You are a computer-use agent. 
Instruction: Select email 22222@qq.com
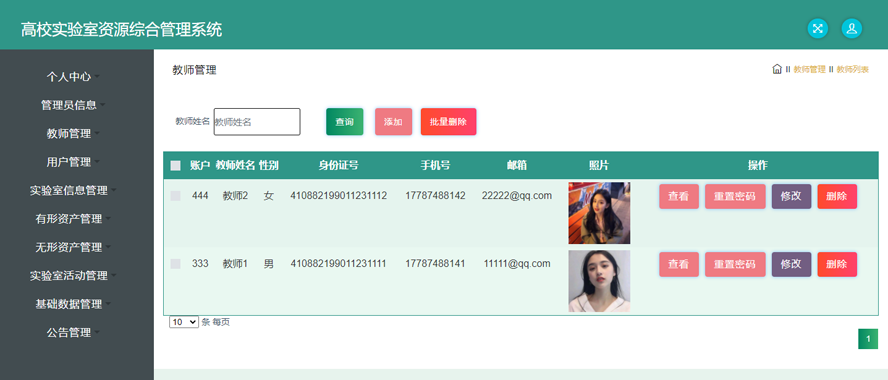click(x=517, y=196)
